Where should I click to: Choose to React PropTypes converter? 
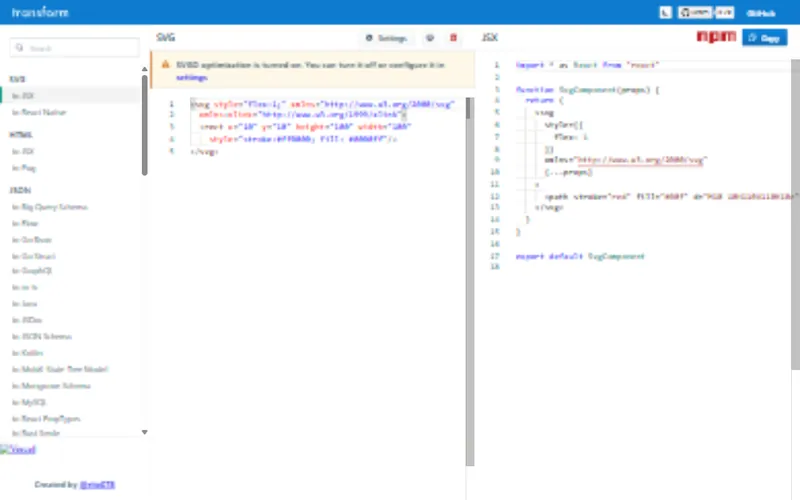pos(70,418)
